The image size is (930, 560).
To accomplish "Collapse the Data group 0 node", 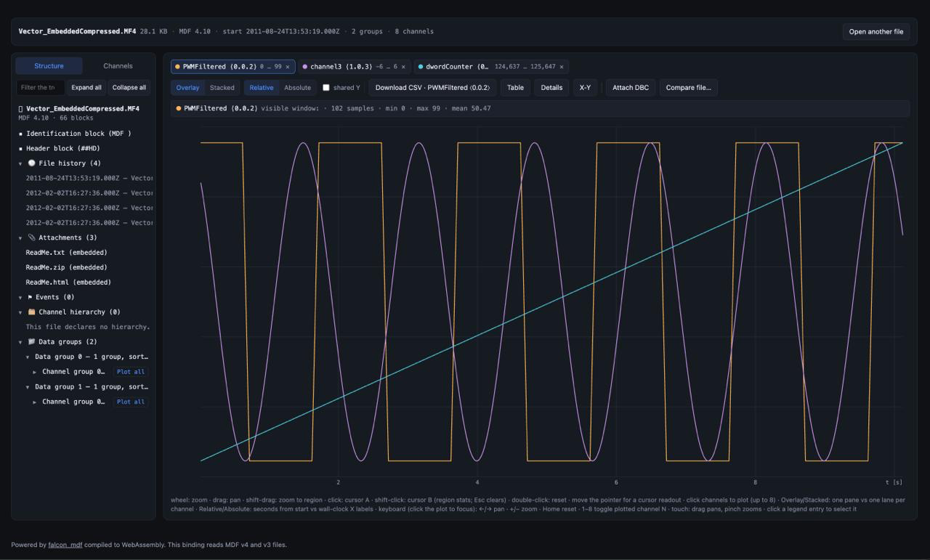I will coord(28,357).
